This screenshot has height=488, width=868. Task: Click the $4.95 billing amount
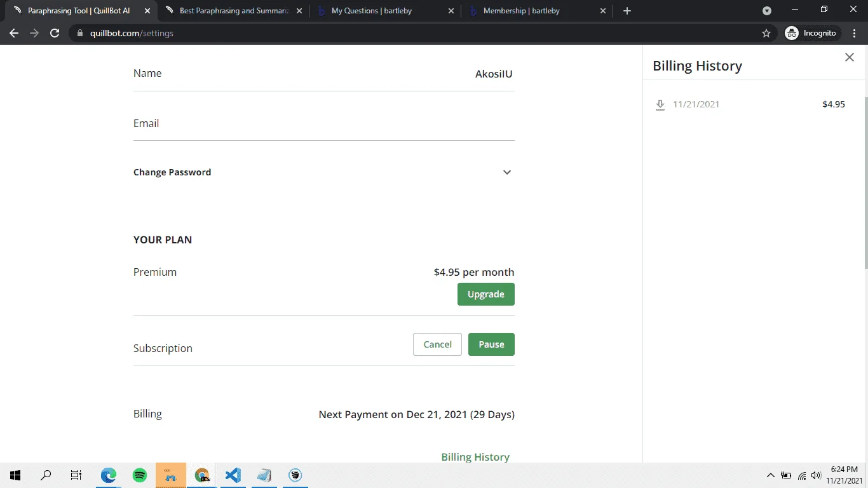834,104
